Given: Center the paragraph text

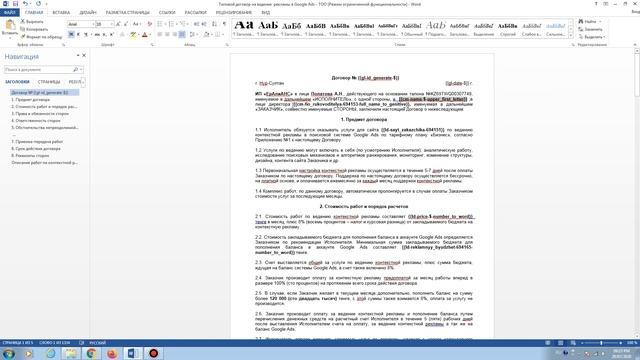Looking at the screenshot, I should tap(167, 35).
